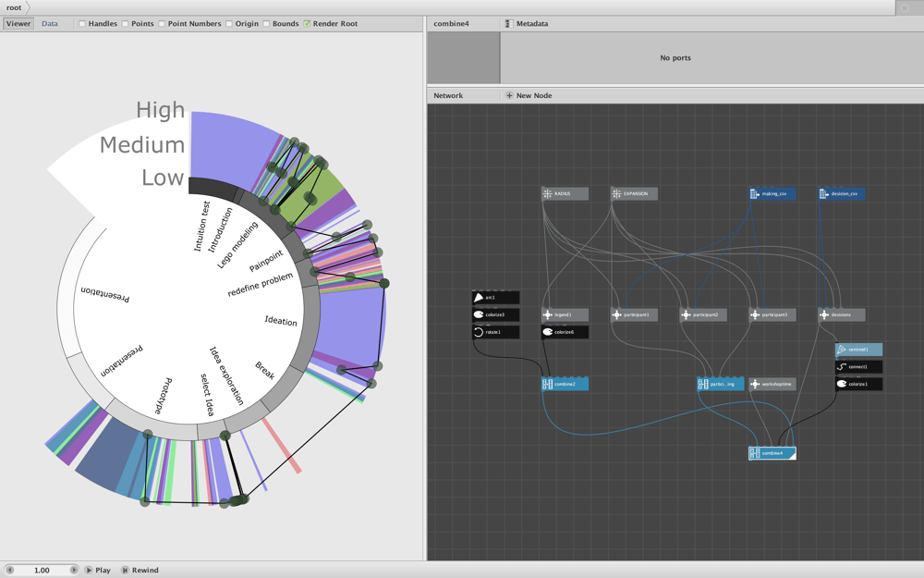Select the participant1 node

pos(634,315)
